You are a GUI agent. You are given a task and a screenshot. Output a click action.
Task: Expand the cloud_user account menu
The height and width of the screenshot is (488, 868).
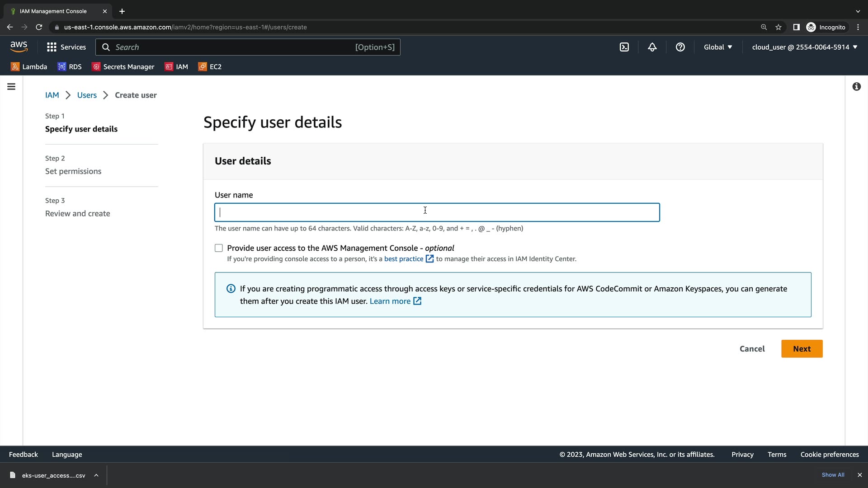click(804, 47)
